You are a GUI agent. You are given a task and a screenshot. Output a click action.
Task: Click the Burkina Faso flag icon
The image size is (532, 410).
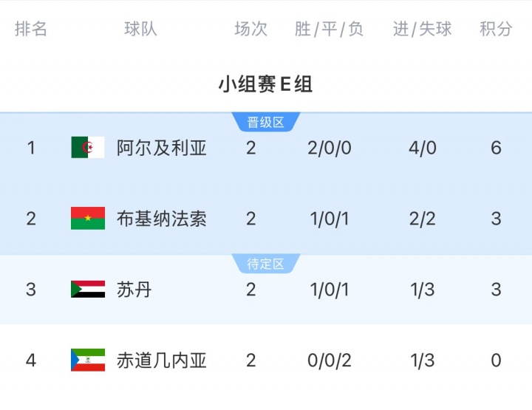(88, 219)
